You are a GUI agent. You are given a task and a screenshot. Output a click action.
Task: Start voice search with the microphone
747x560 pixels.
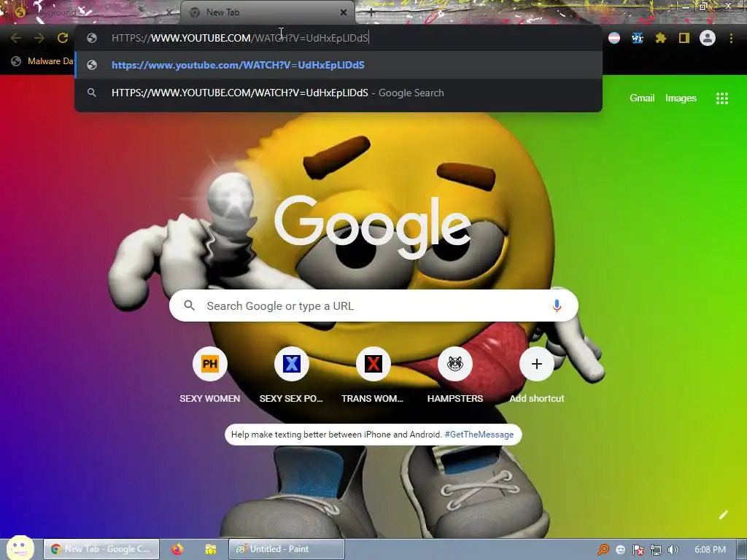point(557,306)
